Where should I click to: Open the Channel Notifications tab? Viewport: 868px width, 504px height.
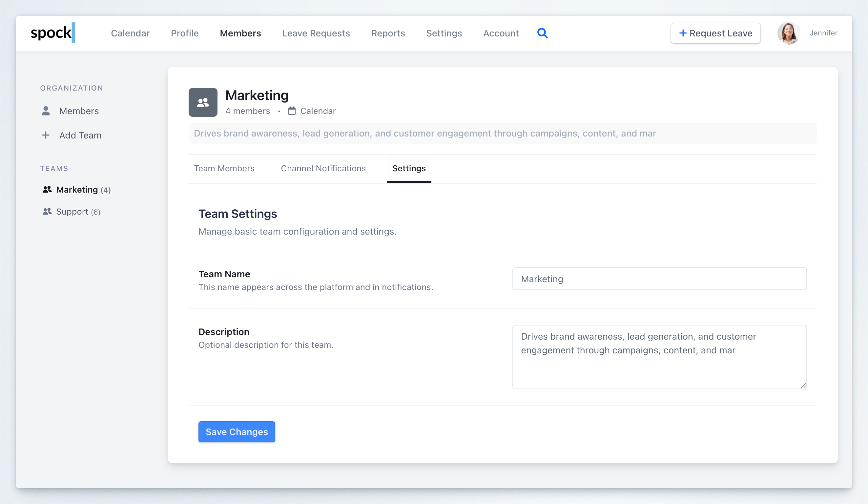323,168
